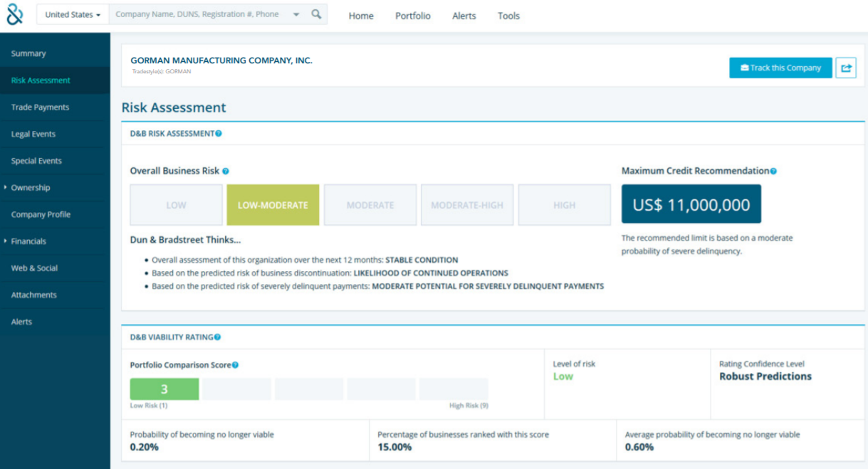The height and width of the screenshot is (469, 868).
Task: Go to Trade Payments in sidebar
Action: pyautogui.click(x=40, y=107)
